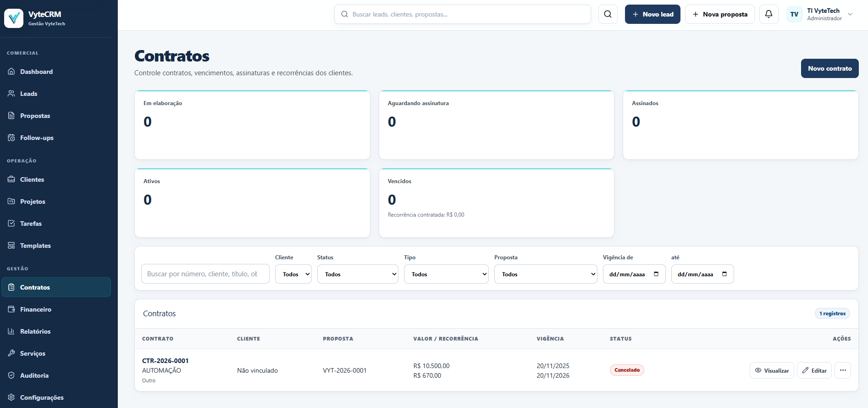Click proposal VYT-2026-0001 cell

tap(345, 370)
